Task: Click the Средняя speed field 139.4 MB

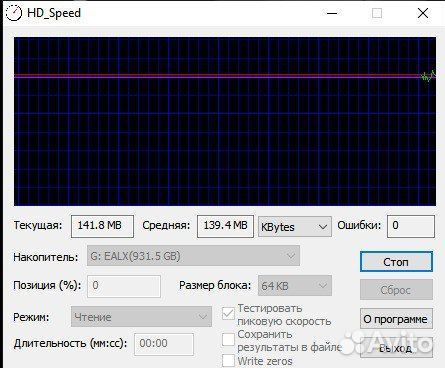Action: tap(225, 226)
